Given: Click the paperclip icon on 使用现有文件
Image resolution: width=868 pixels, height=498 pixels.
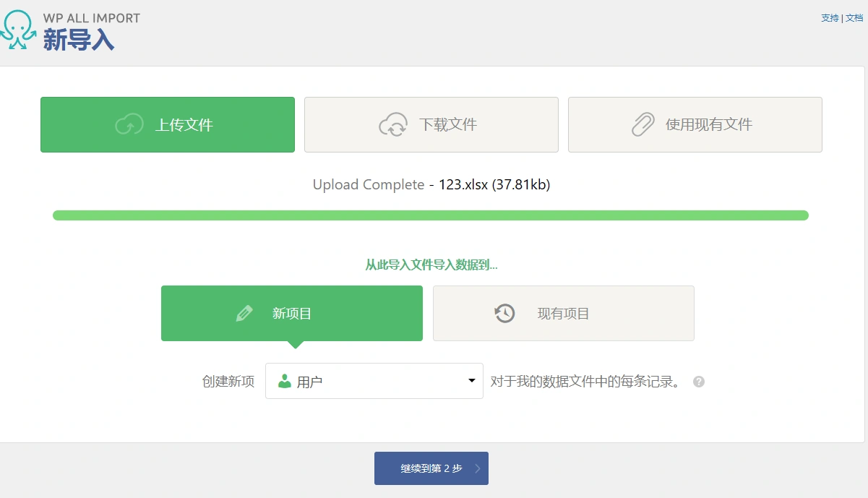Looking at the screenshot, I should tap(642, 124).
